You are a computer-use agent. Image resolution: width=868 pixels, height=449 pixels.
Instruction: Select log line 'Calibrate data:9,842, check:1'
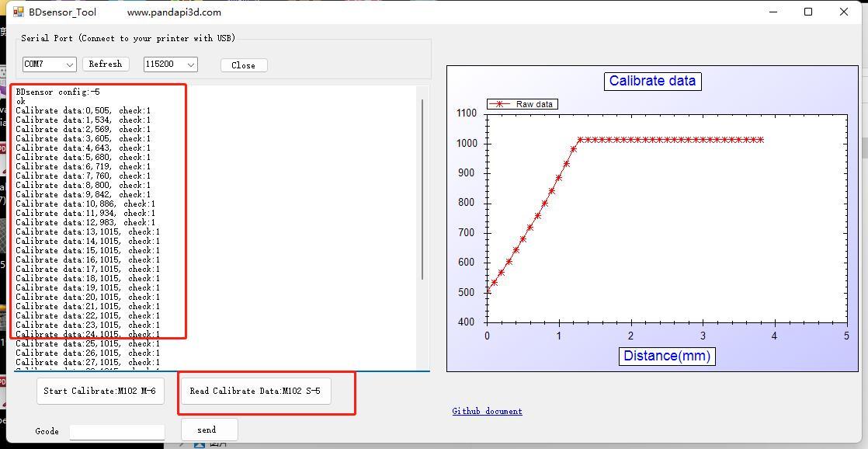[83, 194]
